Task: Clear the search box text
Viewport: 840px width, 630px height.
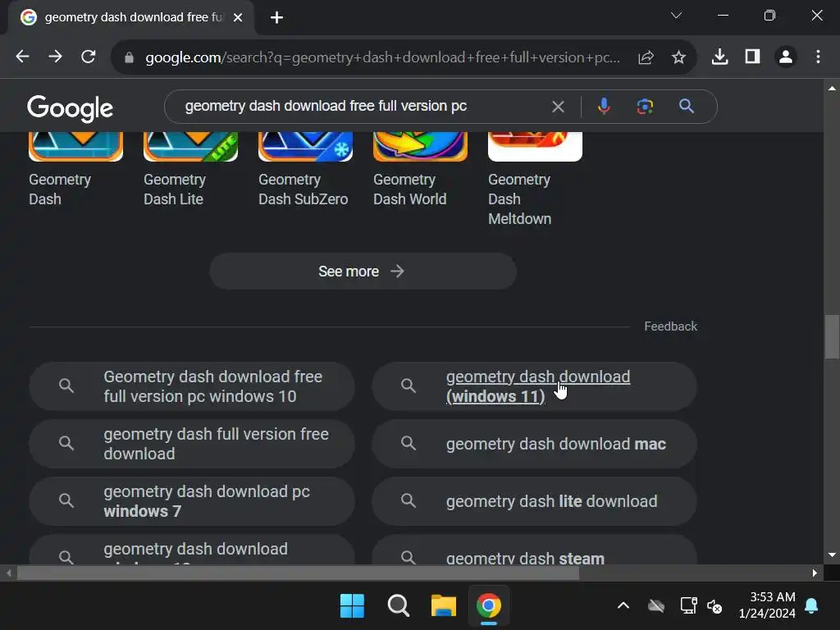Action: (558, 107)
